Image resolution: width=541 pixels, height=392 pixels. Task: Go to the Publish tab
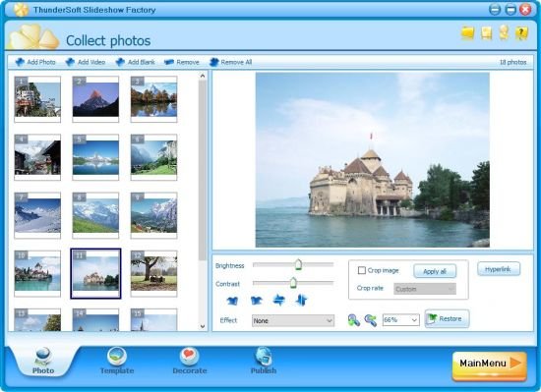coord(264,361)
